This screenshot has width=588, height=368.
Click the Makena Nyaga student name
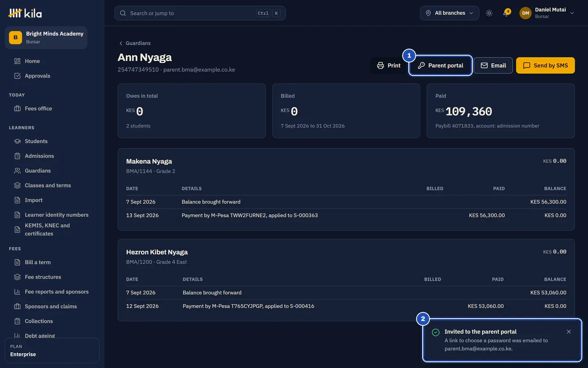149,162
